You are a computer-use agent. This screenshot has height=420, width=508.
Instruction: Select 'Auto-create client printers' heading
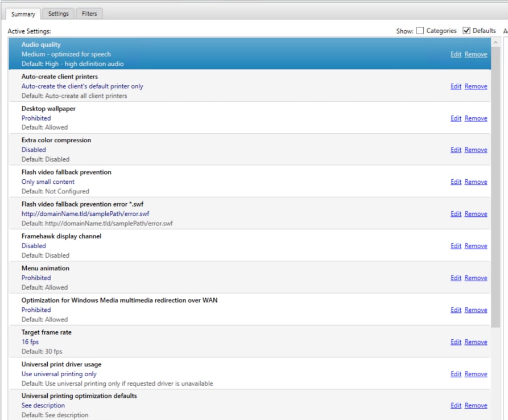(x=60, y=76)
